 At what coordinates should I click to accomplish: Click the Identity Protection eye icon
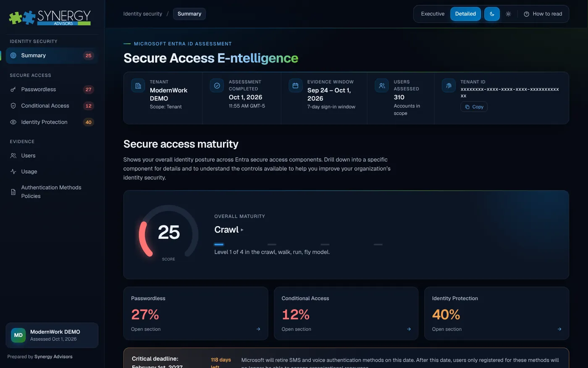[x=13, y=122]
